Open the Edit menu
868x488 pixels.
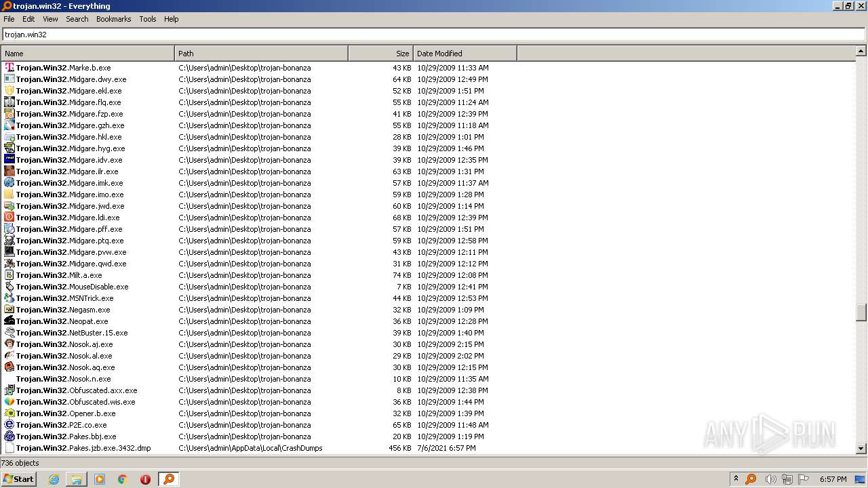[28, 19]
